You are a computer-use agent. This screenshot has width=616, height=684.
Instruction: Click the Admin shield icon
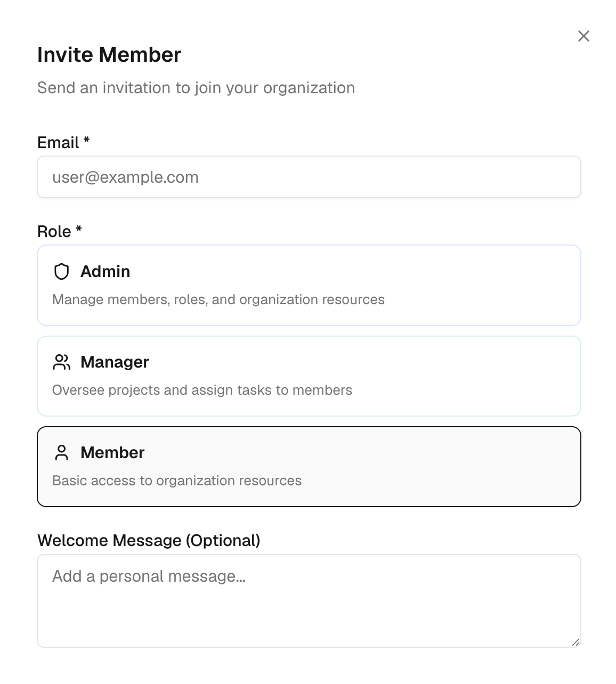(x=62, y=272)
